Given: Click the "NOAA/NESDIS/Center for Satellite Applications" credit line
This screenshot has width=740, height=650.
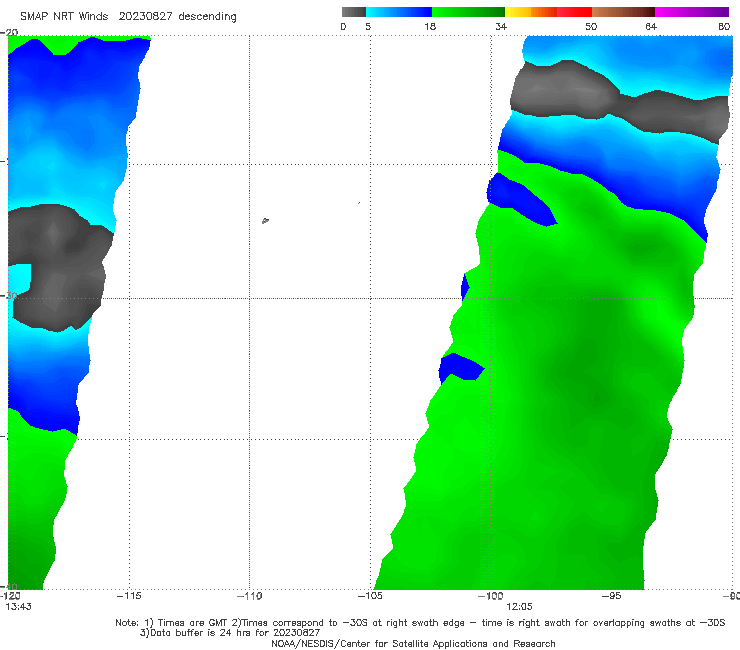Looking at the screenshot, I should [413, 644].
